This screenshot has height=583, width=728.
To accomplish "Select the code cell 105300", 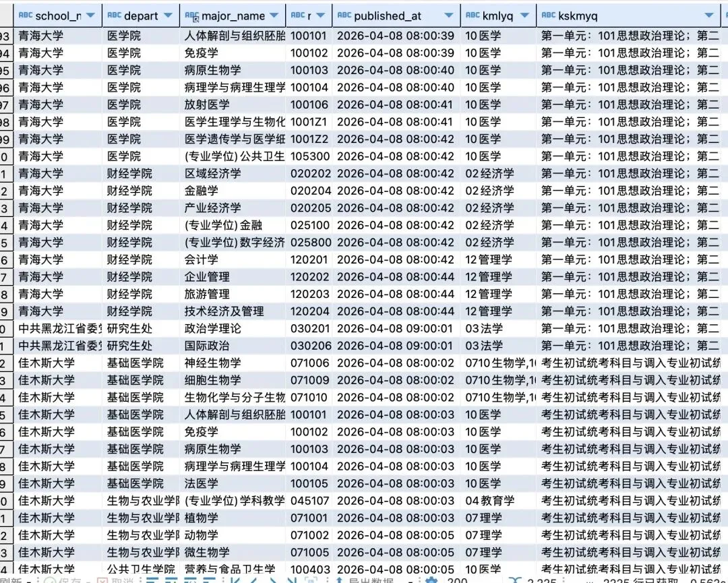I will tap(309, 156).
